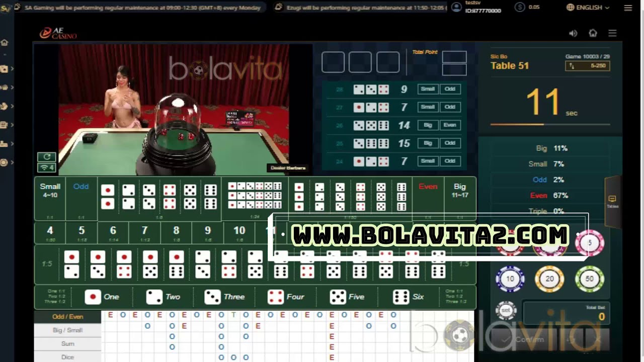
Task: Expand the sixth sidebar category arrow
Action: (12, 162)
